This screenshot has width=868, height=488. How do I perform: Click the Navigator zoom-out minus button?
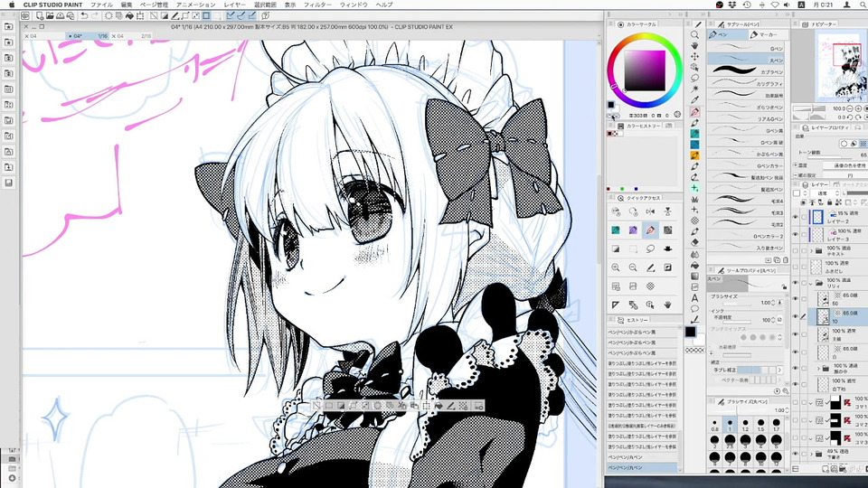pyautogui.click(x=852, y=108)
